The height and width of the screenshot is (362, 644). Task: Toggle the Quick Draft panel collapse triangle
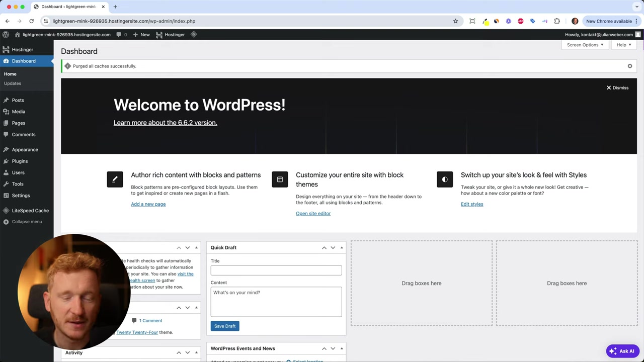pos(342,247)
